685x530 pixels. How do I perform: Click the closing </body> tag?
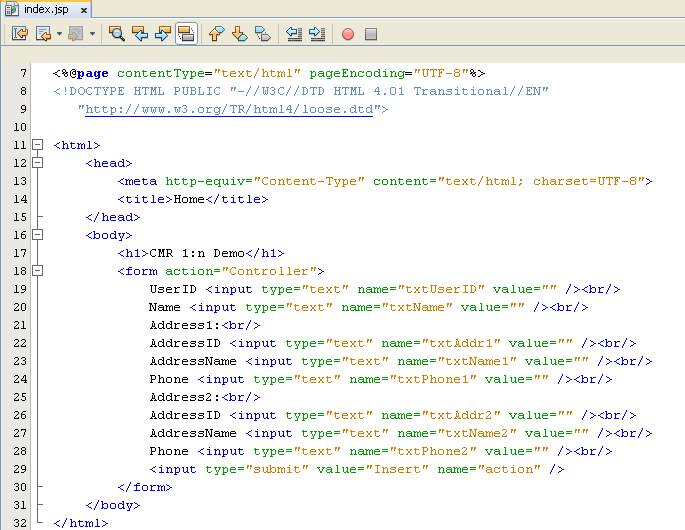113,505
